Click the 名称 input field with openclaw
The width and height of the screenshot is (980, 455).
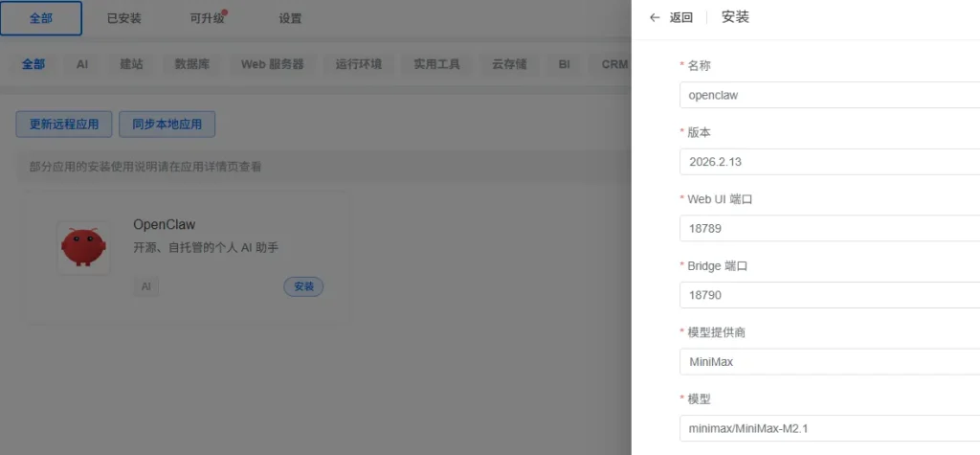830,95
